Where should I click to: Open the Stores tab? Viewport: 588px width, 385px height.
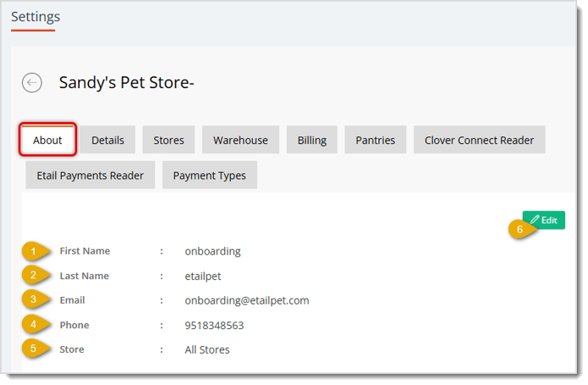point(168,140)
